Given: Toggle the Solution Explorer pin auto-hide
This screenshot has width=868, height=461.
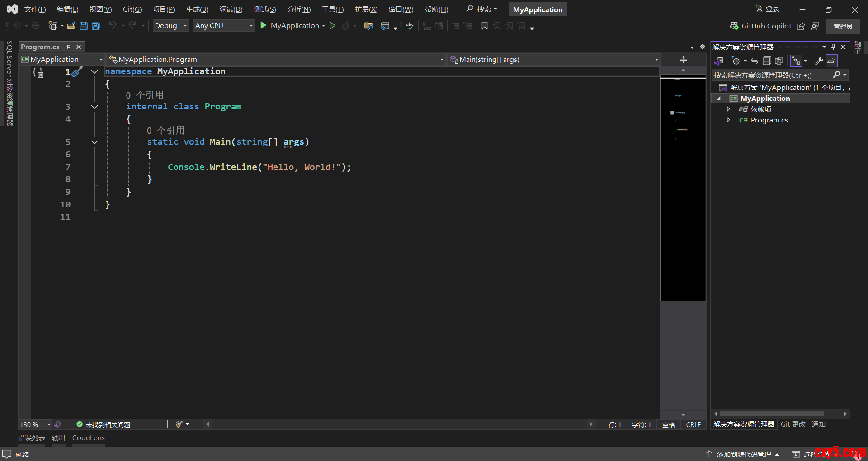Looking at the screenshot, I should 833,47.
